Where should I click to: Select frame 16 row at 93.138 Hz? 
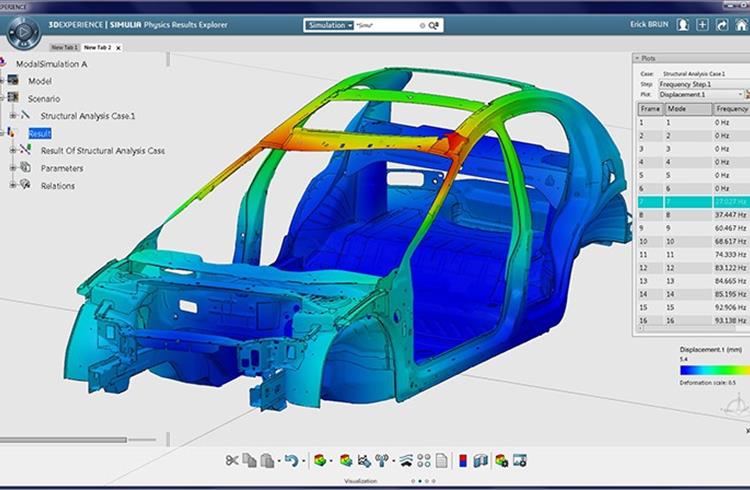tap(694, 321)
